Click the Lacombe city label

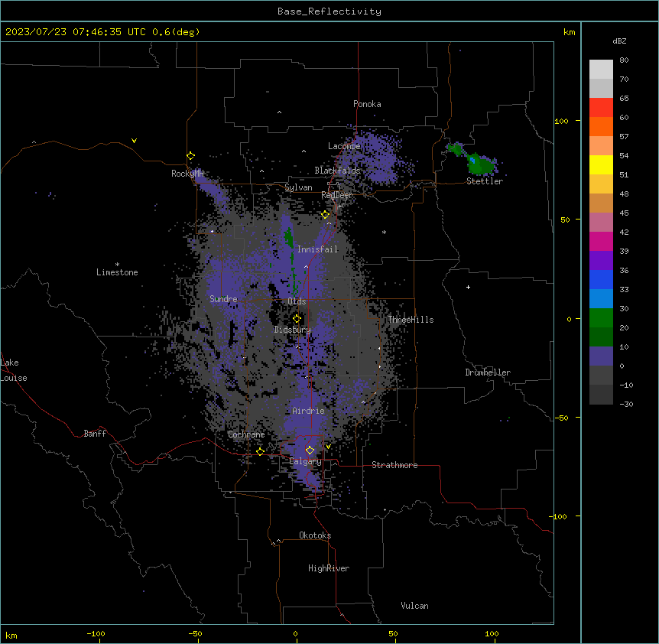344,146
